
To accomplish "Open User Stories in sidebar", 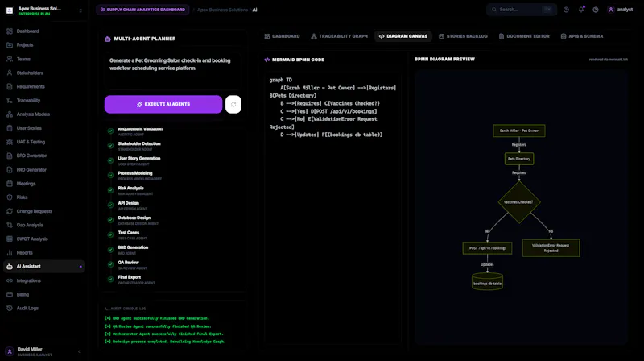I will [43, 128].
